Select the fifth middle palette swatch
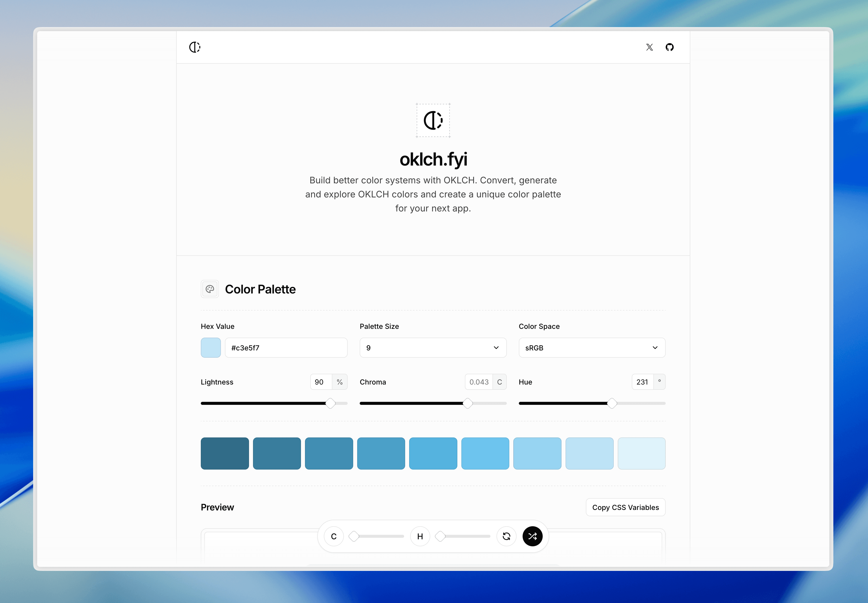The height and width of the screenshot is (603, 868). point(433,454)
